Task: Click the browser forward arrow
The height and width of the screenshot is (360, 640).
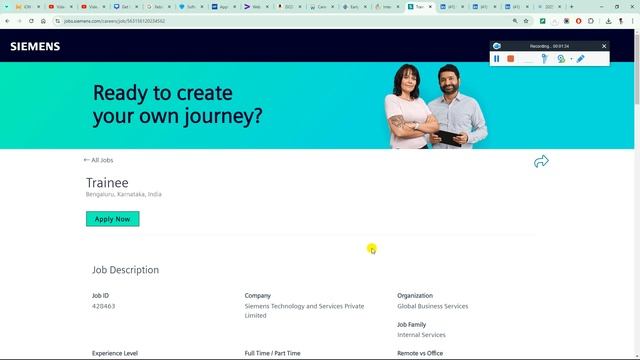Action: [x=19, y=21]
